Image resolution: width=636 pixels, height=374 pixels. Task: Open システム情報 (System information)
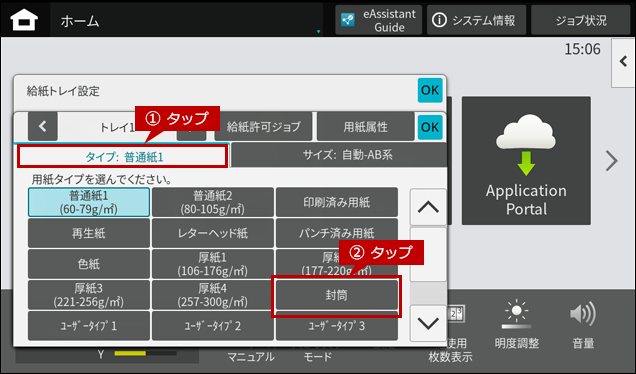coord(476,20)
